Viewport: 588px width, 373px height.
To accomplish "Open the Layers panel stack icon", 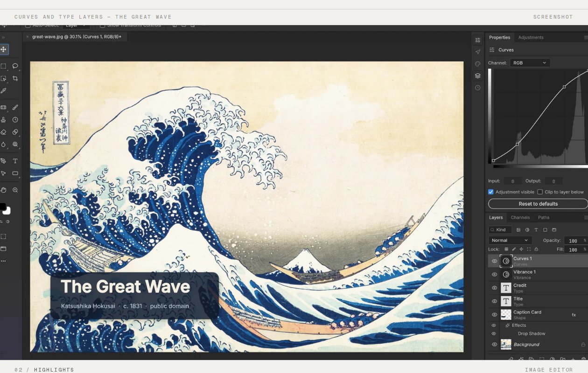I will [477, 76].
